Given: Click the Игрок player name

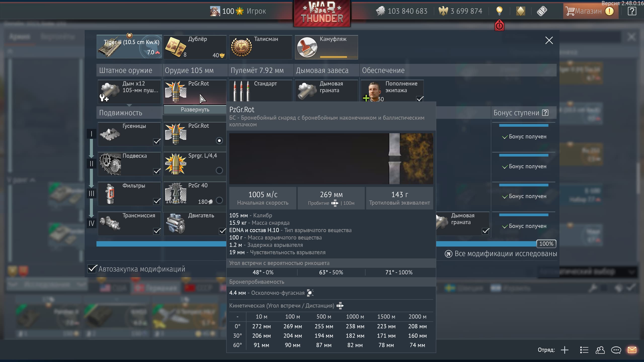Looking at the screenshot, I should click(256, 11).
